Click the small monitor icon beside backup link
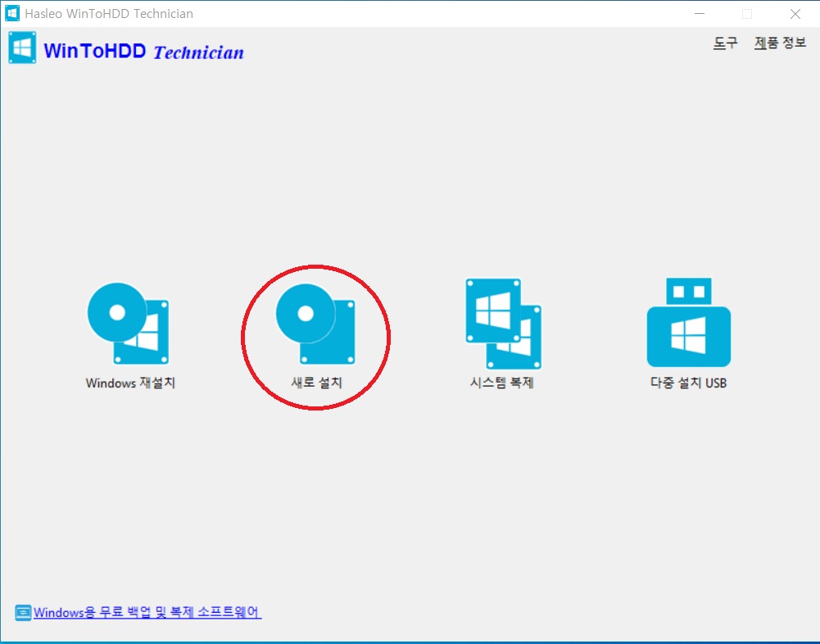Image resolution: width=820 pixels, height=644 pixels. (23, 613)
